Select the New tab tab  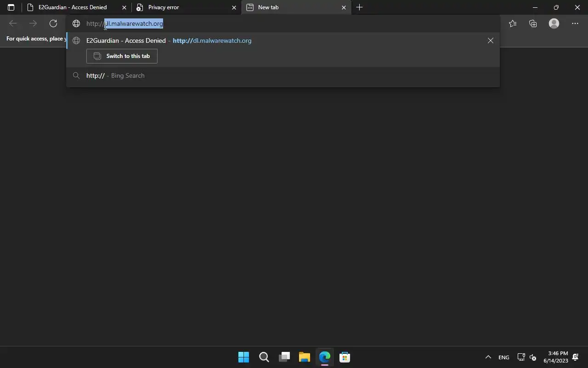(x=296, y=7)
